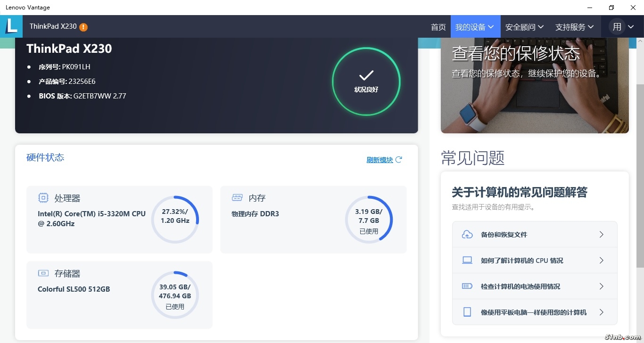Click the battery icon in 电池使用情况 row
Image resolution: width=644 pixels, height=343 pixels.
click(x=467, y=286)
